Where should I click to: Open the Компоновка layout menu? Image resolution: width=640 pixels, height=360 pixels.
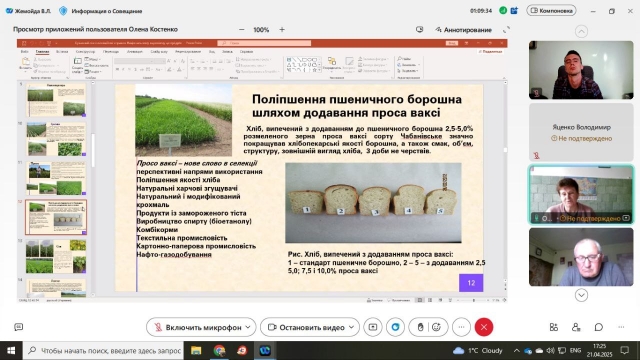click(x=551, y=11)
